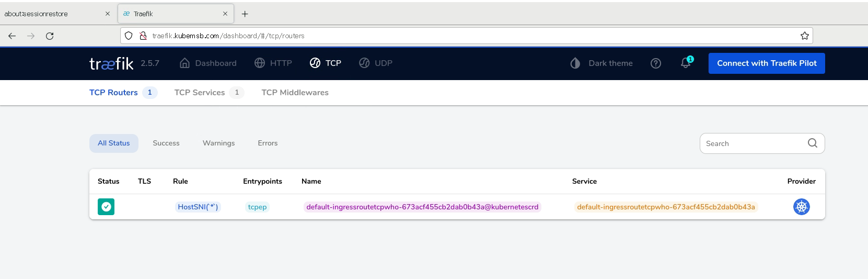
Task: Toggle the Dark theme switch
Action: click(601, 63)
